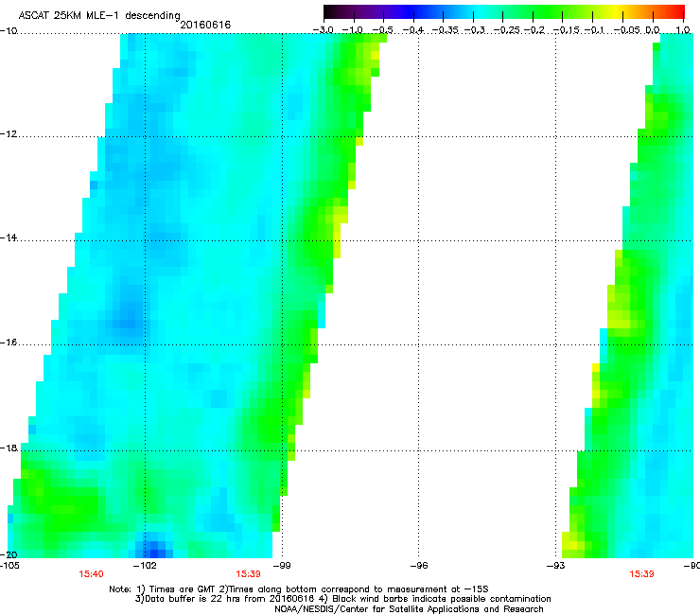Select the -0.5 color scale label
Screen dimensions: 700x615
[382, 30]
